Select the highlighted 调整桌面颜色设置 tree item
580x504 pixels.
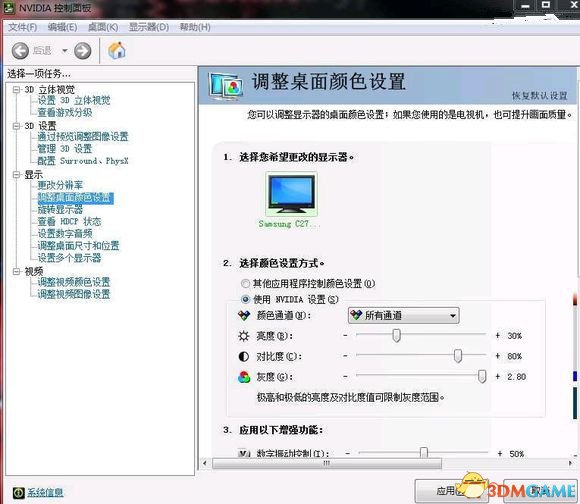pos(75,197)
